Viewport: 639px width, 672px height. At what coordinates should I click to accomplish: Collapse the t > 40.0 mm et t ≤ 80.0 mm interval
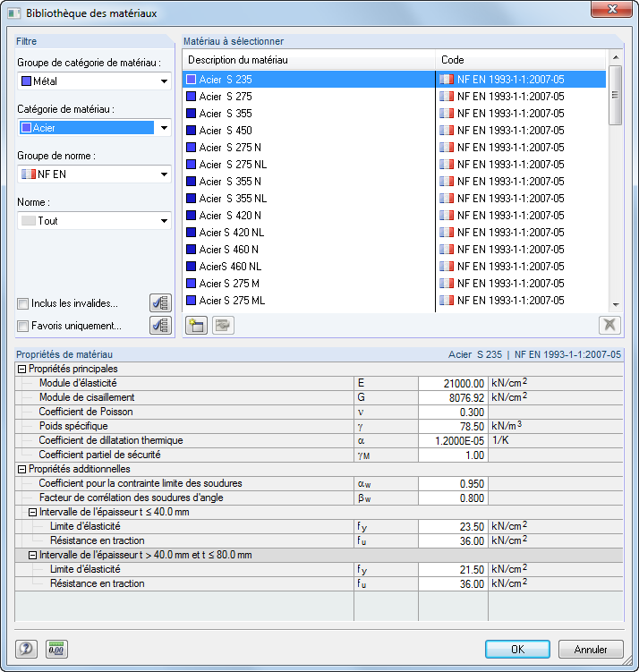(x=32, y=555)
